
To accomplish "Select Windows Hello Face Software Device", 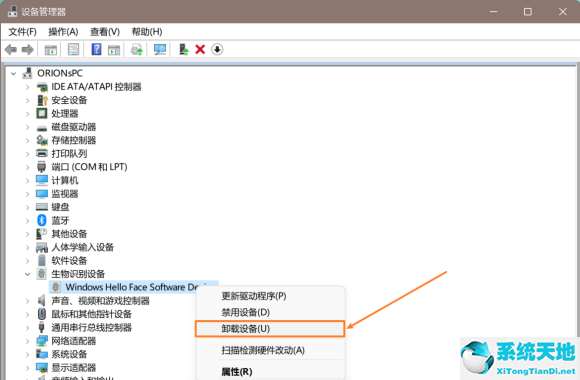I will click(x=134, y=287).
